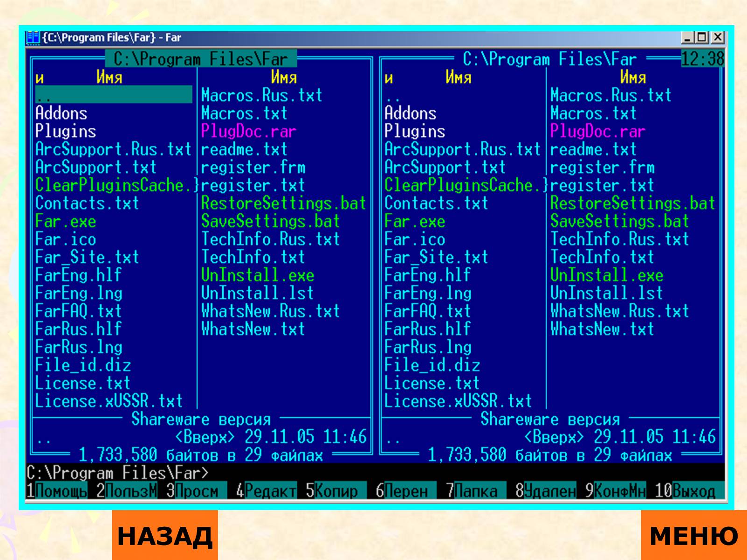This screenshot has height=560, width=747.
Task: Select TechInfo.Rus.txt in the right panel
Action: [x=620, y=239]
